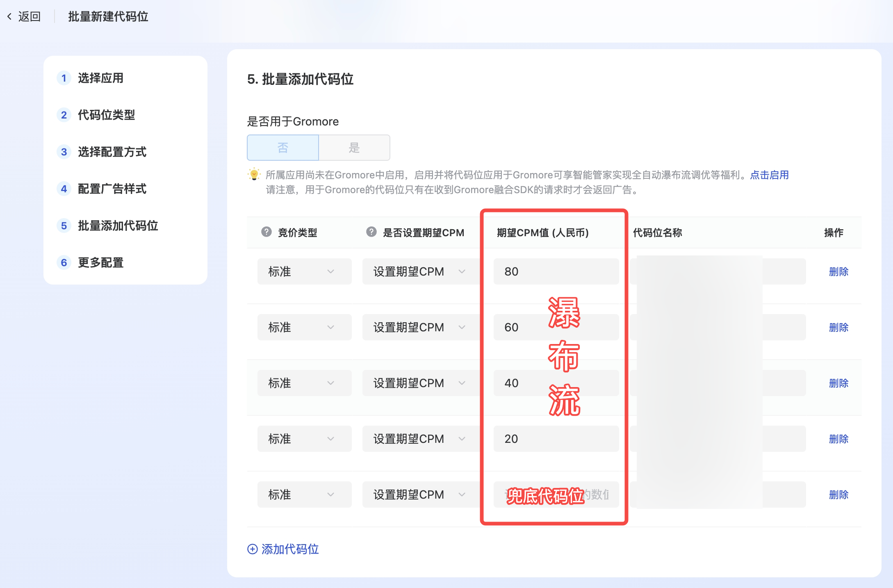
Task: Click help icon beside 是否设置期望CPM
Action: tap(371, 232)
